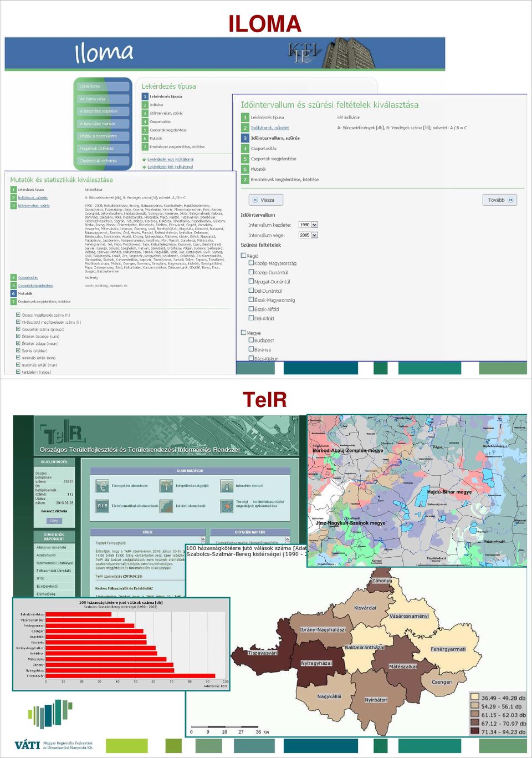Select Az Iloma célja in the side menu

pos(104,99)
